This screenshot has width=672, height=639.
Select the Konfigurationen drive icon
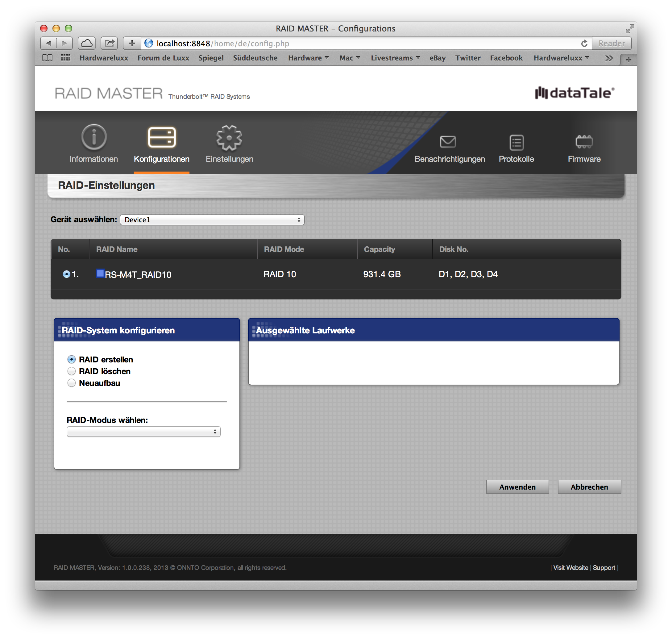pos(162,137)
